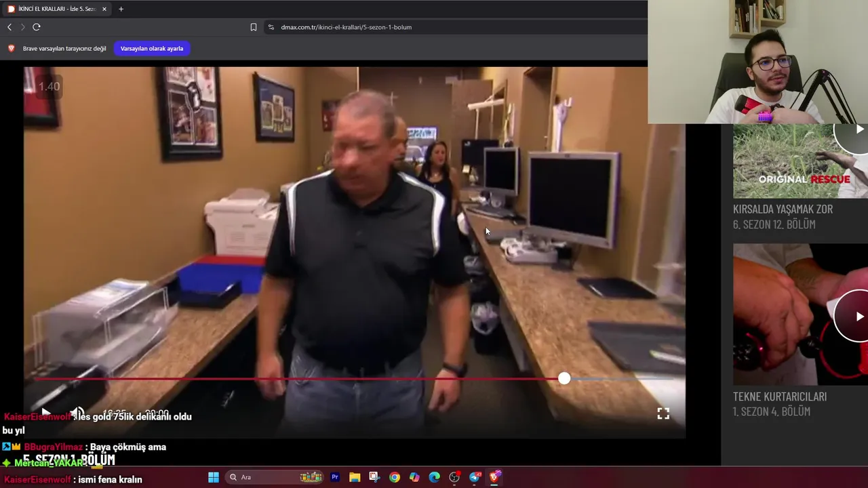Click the streamer's webcam overlay
868x488 pixels.
[757, 62]
